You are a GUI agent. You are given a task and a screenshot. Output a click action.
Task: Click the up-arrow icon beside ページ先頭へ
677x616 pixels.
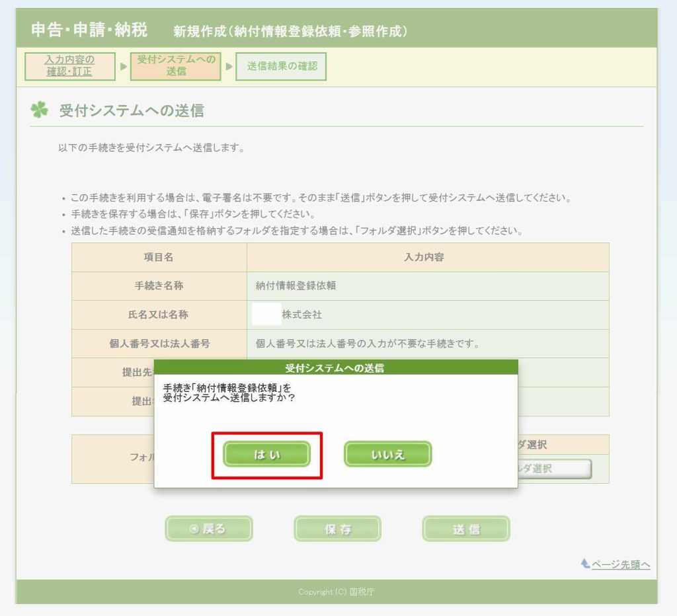[584, 564]
